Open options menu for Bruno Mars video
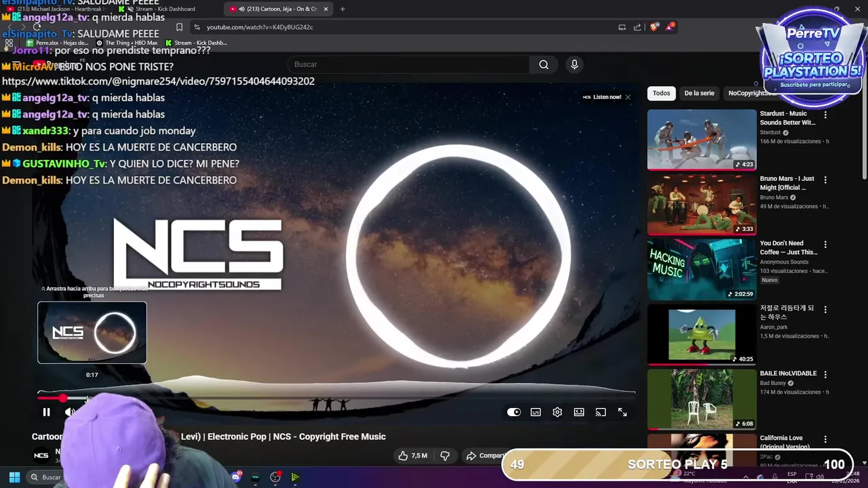The width and height of the screenshot is (868, 488). (x=825, y=180)
